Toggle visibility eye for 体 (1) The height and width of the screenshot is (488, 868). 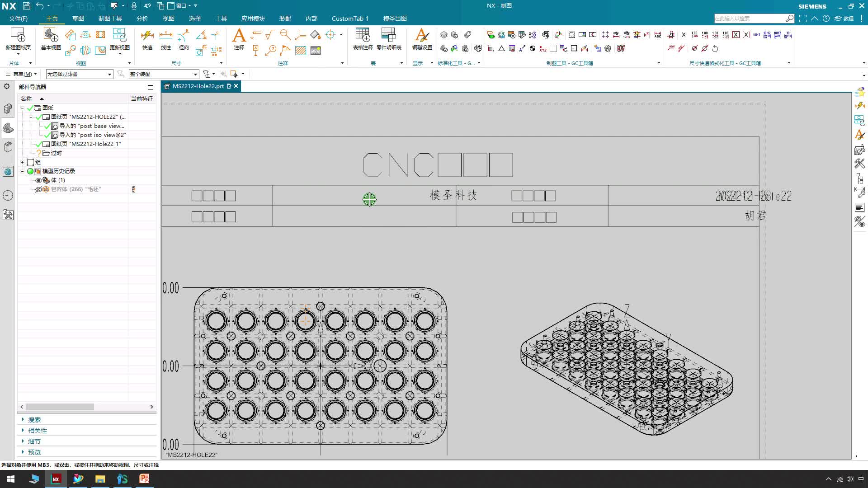pos(38,180)
